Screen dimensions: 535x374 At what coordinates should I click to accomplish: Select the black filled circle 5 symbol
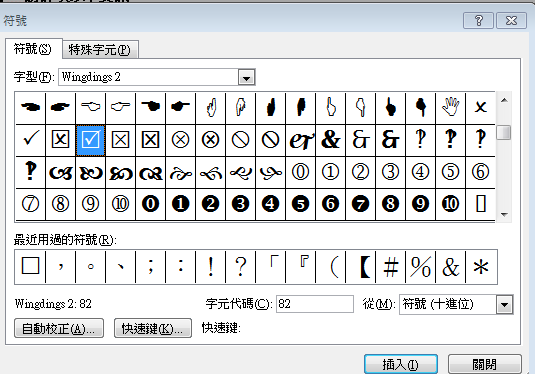[x=301, y=204]
